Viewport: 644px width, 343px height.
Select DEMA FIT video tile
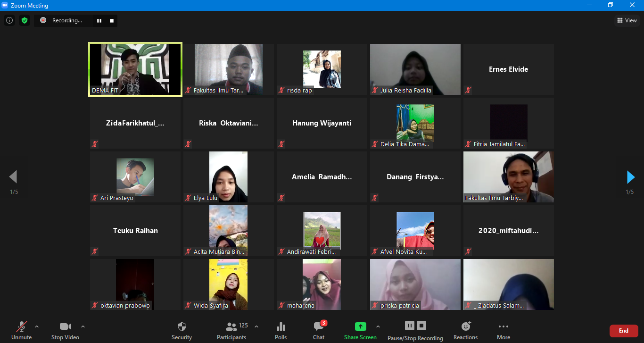(135, 69)
